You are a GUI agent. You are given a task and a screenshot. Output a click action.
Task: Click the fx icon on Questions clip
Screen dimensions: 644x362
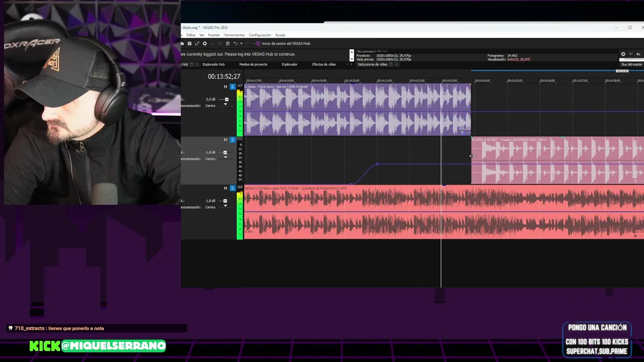coord(636,235)
